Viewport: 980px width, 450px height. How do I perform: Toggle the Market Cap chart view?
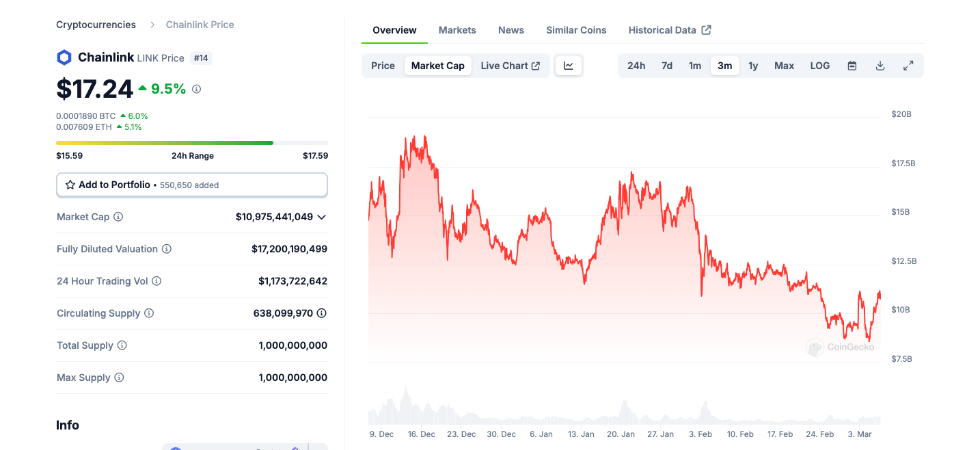(437, 65)
